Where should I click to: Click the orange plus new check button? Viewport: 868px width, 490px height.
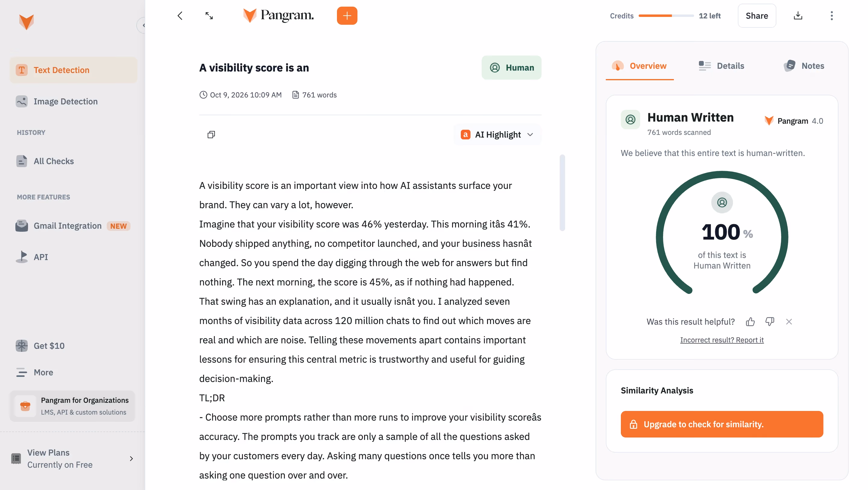click(x=347, y=15)
